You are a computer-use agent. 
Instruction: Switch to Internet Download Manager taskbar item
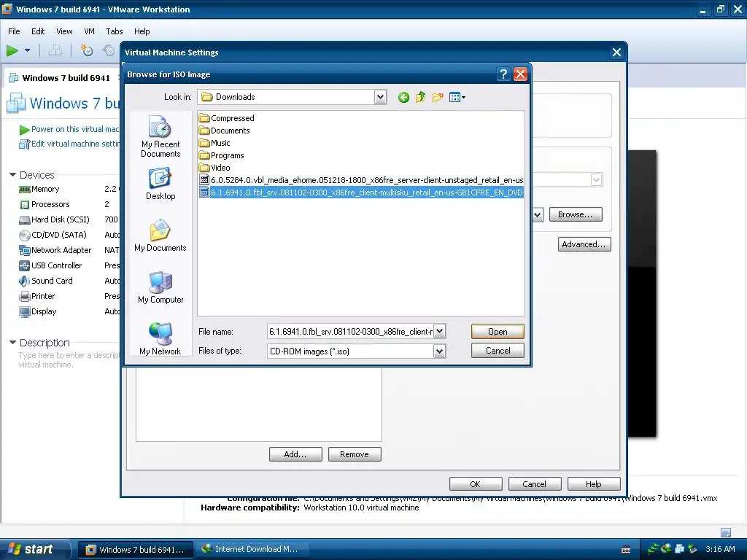(x=252, y=549)
